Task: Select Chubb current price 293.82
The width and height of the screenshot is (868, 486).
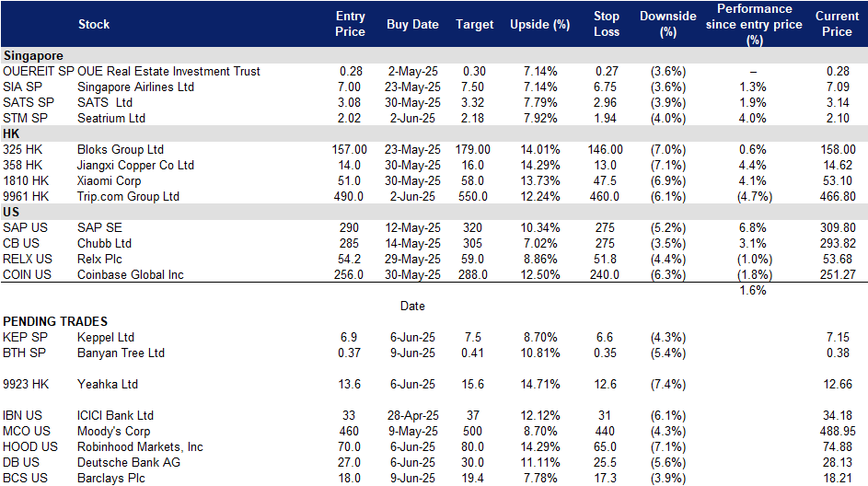Action: (x=838, y=244)
